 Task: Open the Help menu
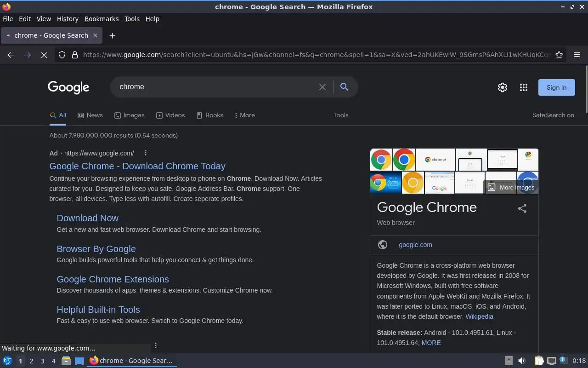(x=153, y=19)
